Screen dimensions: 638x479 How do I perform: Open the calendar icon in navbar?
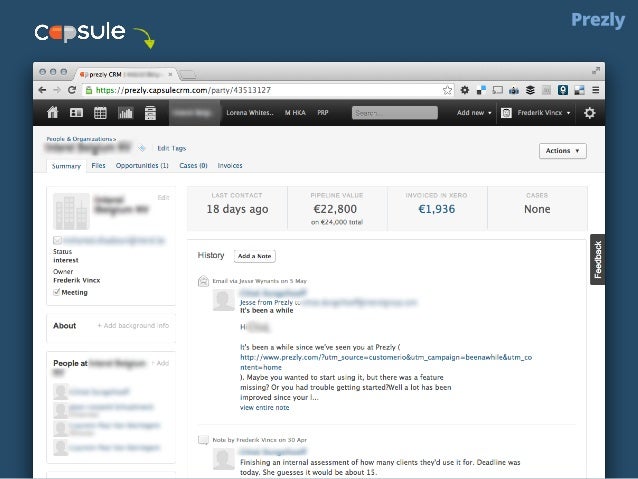(x=100, y=113)
